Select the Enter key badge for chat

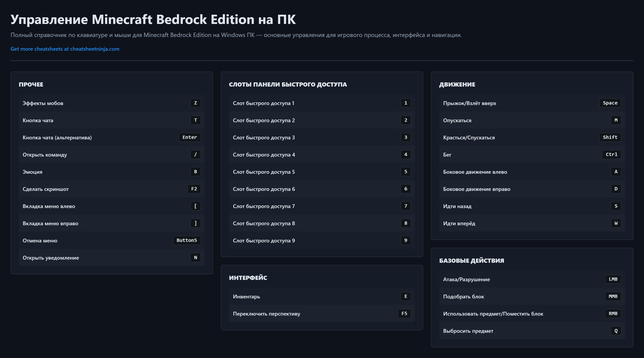[189, 137]
